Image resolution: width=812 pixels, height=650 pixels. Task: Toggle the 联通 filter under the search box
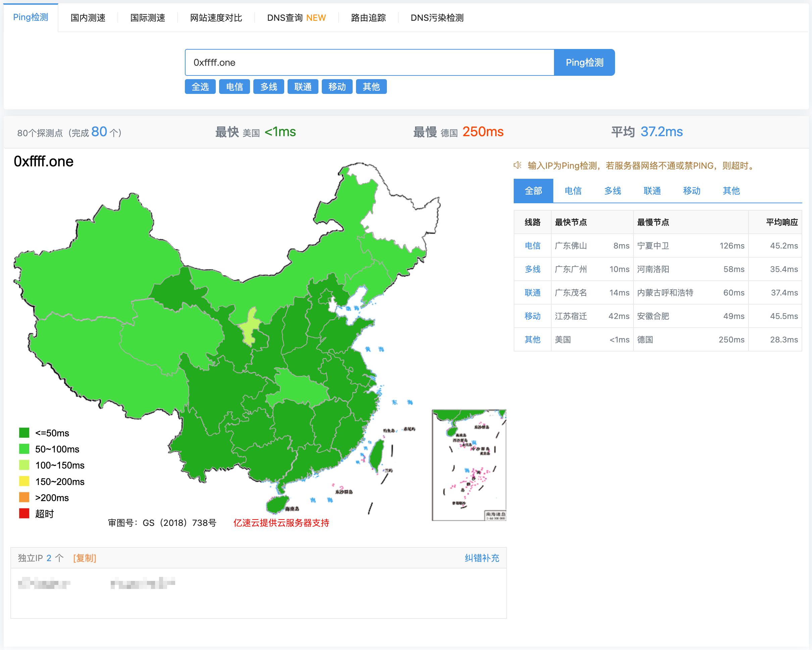point(303,87)
